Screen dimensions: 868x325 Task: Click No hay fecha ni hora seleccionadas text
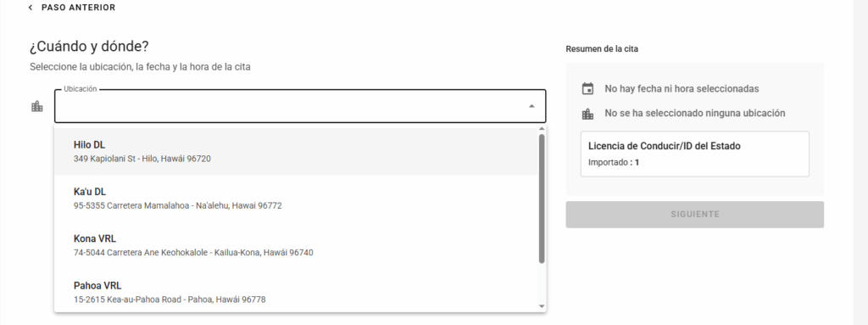tap(682, 89)
